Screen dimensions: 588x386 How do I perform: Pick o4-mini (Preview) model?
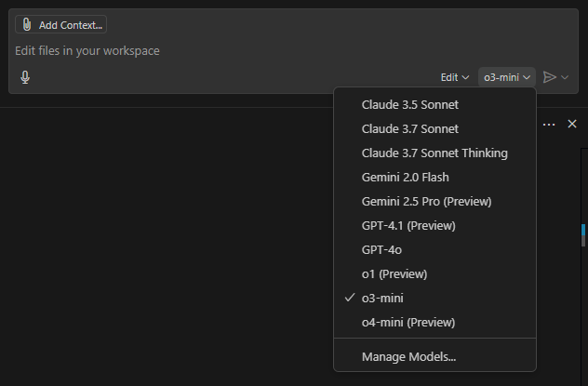[408, 322]
